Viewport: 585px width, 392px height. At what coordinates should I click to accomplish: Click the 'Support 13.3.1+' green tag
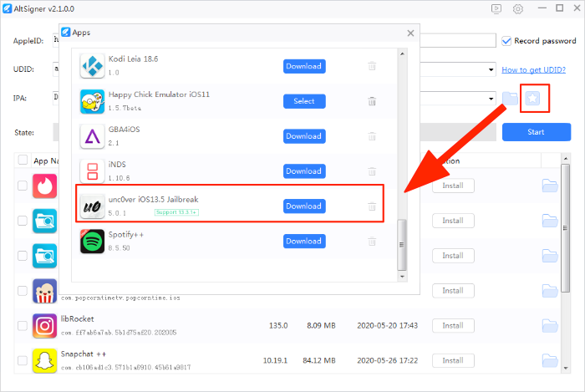(176, 212)
